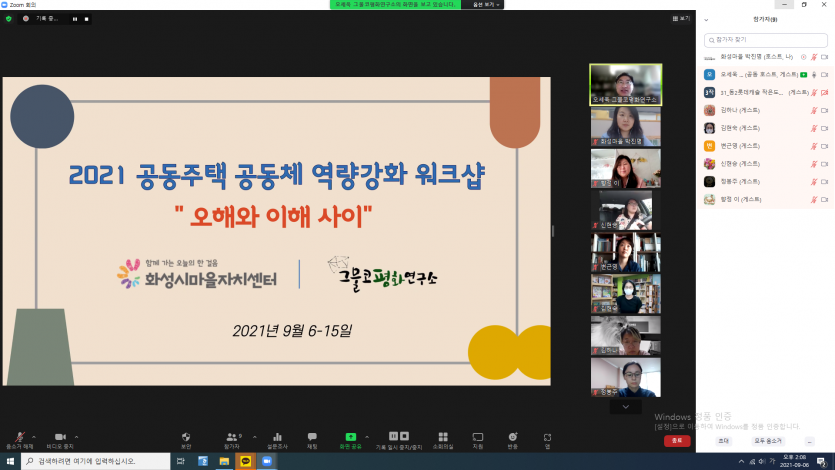Open Zoom icon on taskbar

pos(267,461)
